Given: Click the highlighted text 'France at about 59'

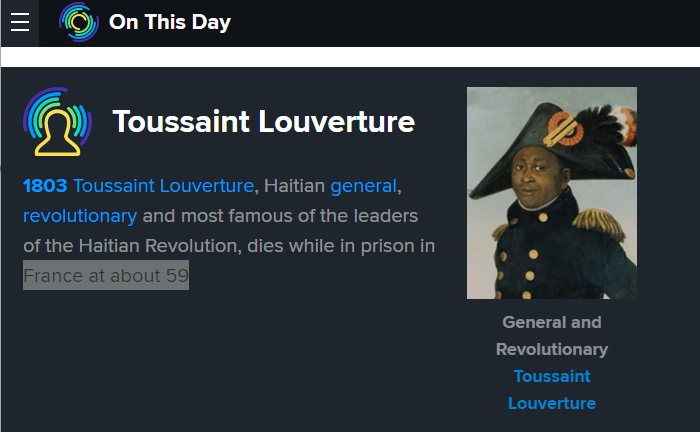Looking at the screenshot, I should (x=106, y=276).
